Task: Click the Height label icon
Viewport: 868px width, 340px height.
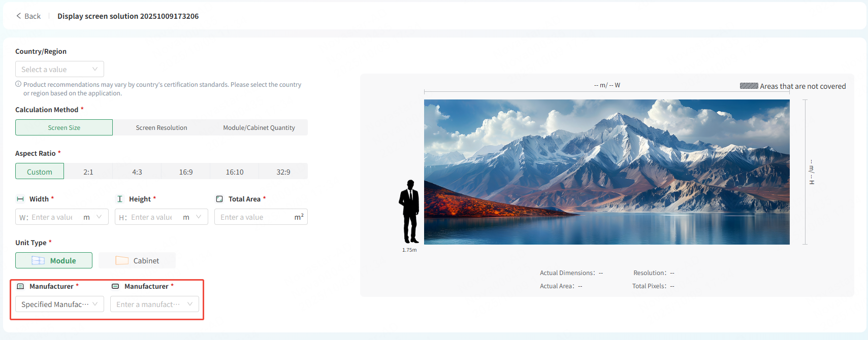Action: (x=120, y=199)
